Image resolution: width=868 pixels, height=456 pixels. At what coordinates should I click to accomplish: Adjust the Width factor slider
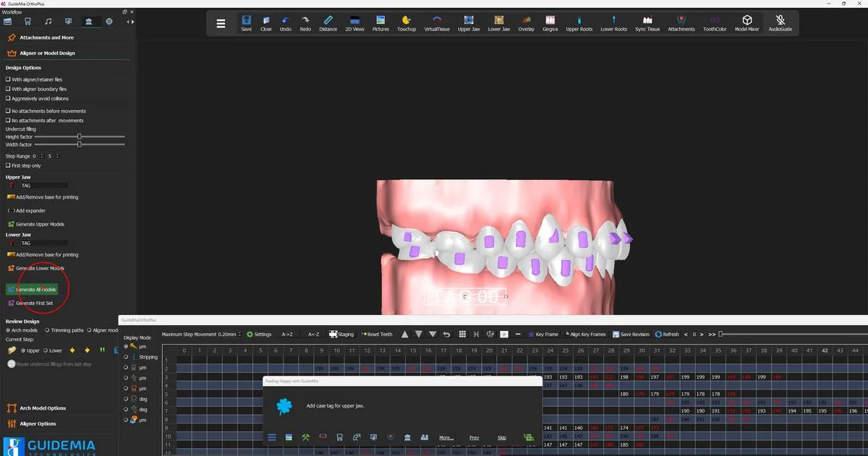pyautogui.click(x=79, y=145)
